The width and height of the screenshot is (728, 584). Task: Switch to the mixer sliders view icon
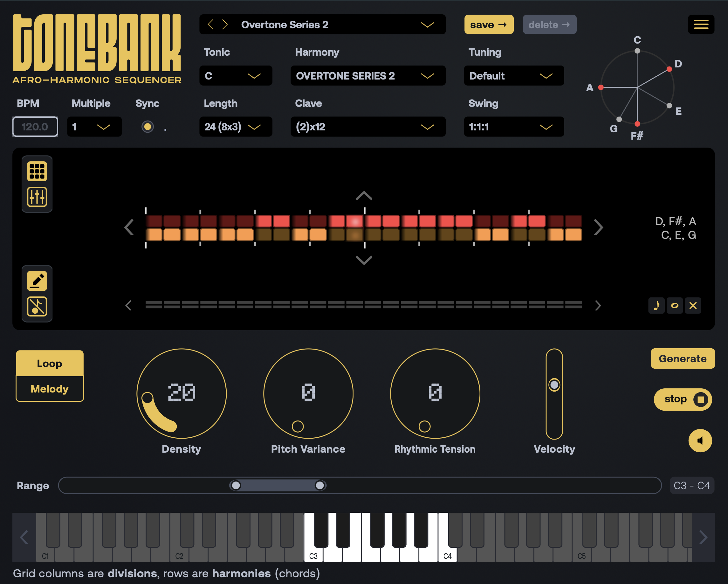point(37,197)
